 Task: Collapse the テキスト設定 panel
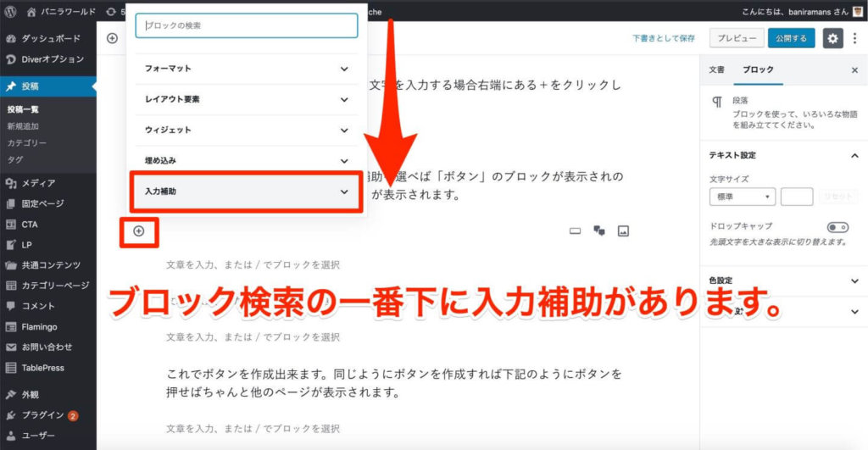coord(784,156)
